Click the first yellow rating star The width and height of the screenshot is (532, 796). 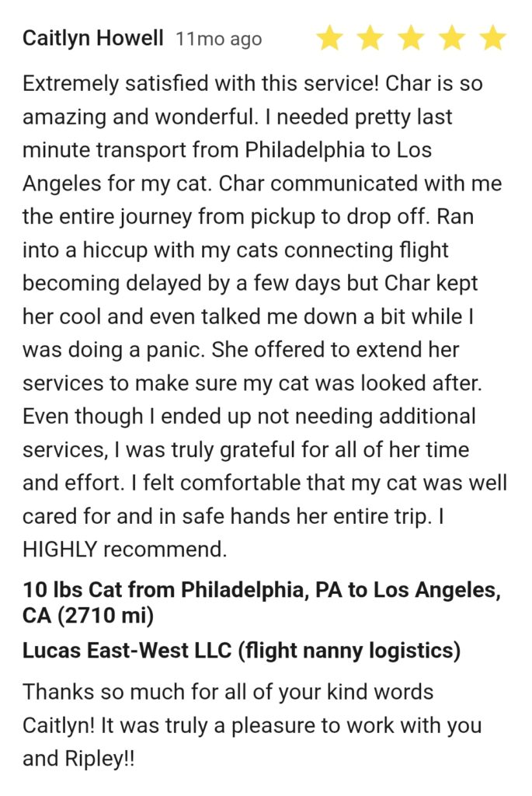[x=330, y=39]
